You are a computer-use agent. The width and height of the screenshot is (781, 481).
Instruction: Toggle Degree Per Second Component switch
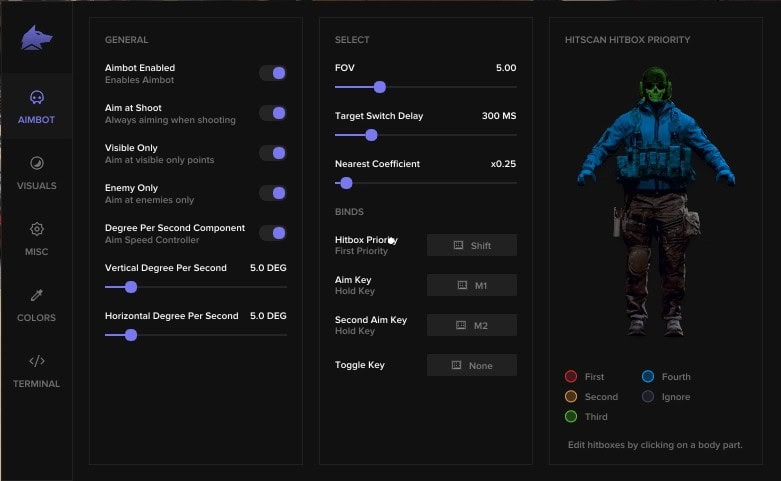coord(273,233)
